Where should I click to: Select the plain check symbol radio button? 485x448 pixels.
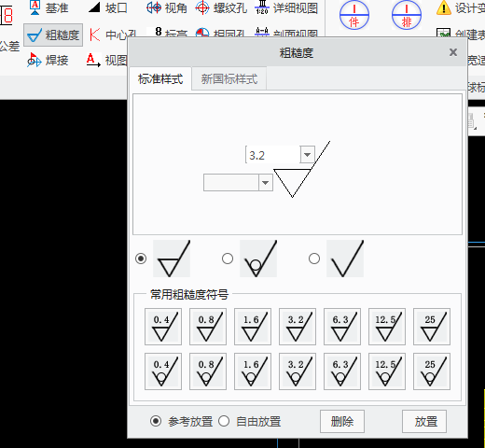coord(314,259)
